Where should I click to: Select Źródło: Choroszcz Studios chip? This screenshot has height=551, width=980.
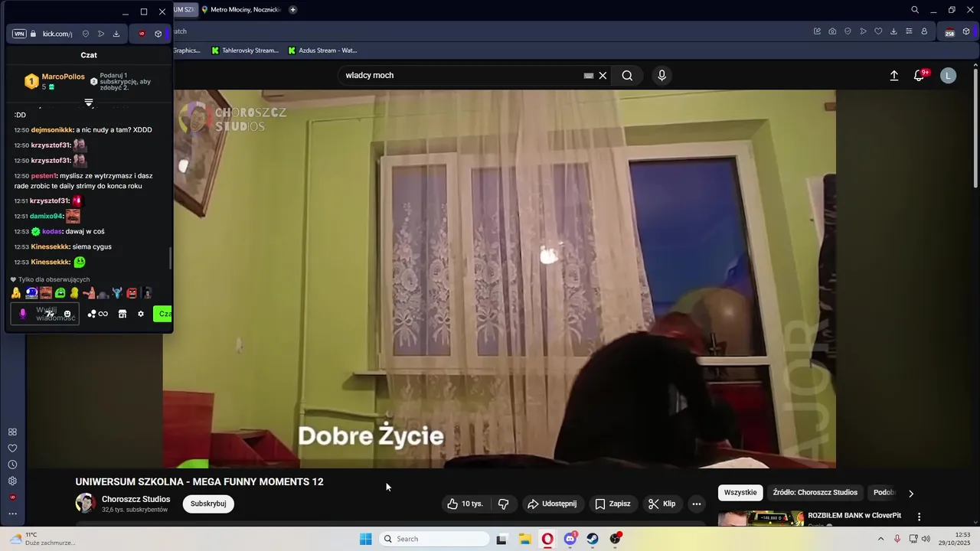815,492
